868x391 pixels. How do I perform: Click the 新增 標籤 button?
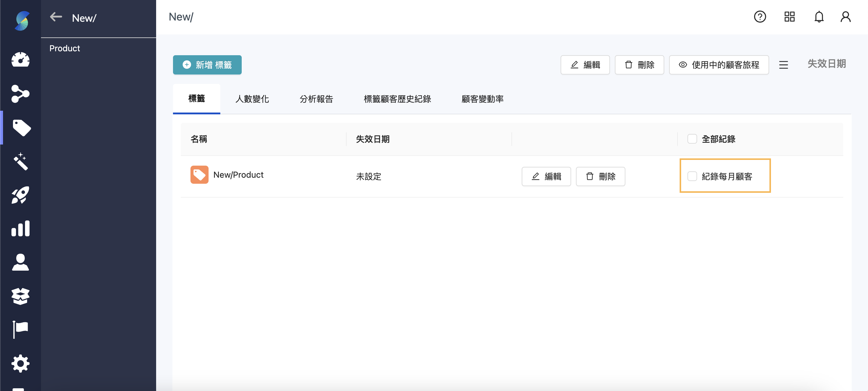(207, 65)
